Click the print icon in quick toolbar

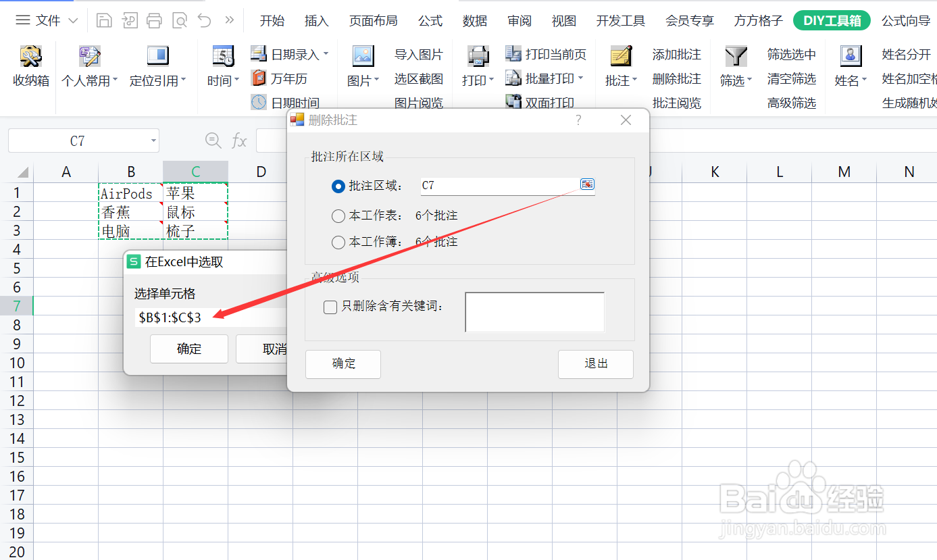point(154,20)
